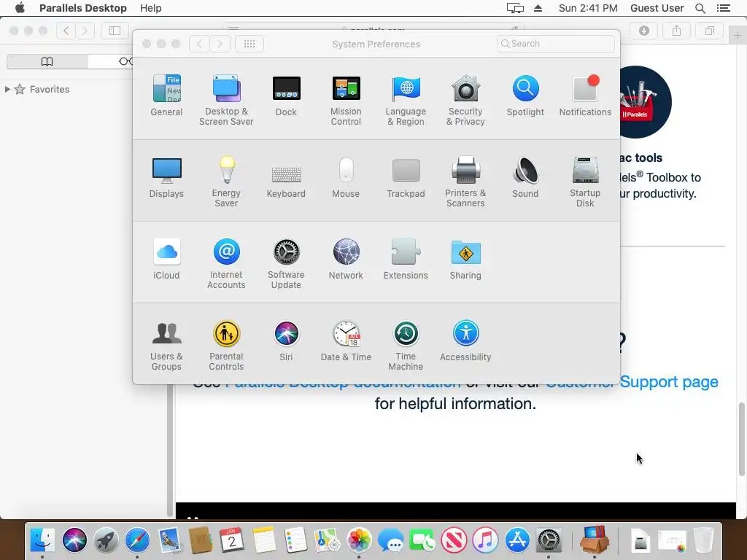Open Parental Controls preferences
The image size is (747, 560).
tap(226, 345)
